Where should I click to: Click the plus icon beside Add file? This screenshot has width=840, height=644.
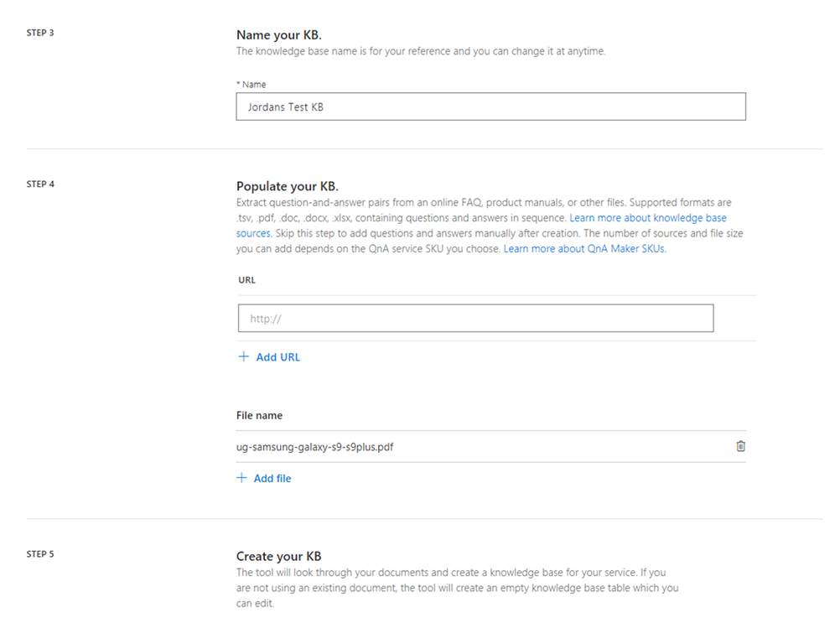[242, 478]
